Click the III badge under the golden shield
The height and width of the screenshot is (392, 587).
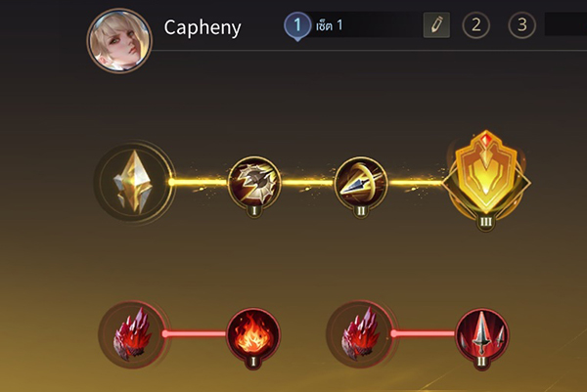tap(486, 222)
